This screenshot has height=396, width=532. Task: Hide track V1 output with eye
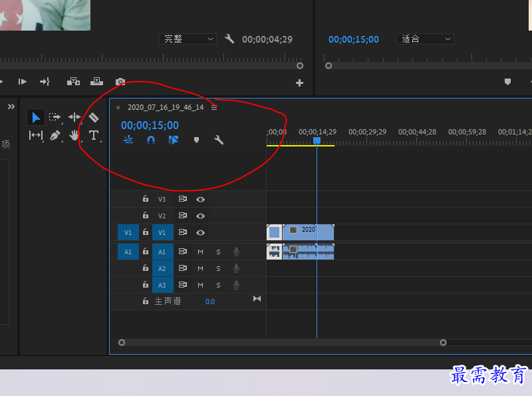(x=201, y=233)
